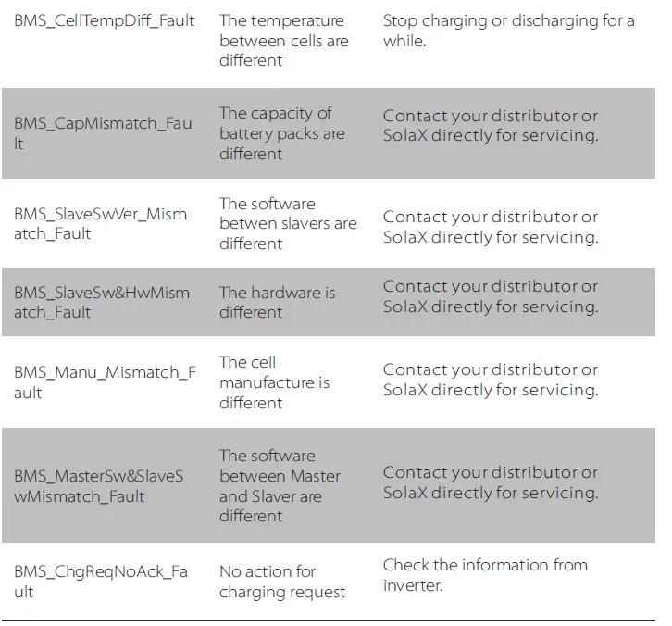Click "Stop charging or discharging for a while"
This screenshot has width=672, height=626.
point(508,31)
